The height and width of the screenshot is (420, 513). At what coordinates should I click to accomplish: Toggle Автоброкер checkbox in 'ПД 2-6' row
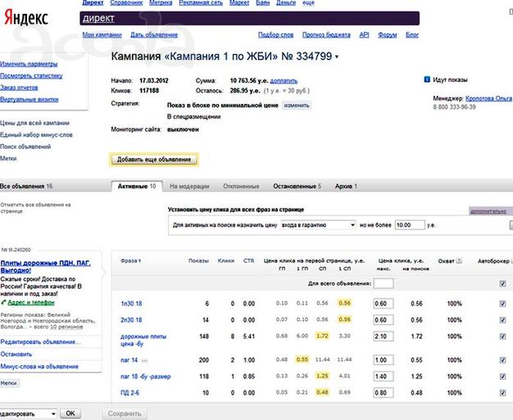[503, 393]
